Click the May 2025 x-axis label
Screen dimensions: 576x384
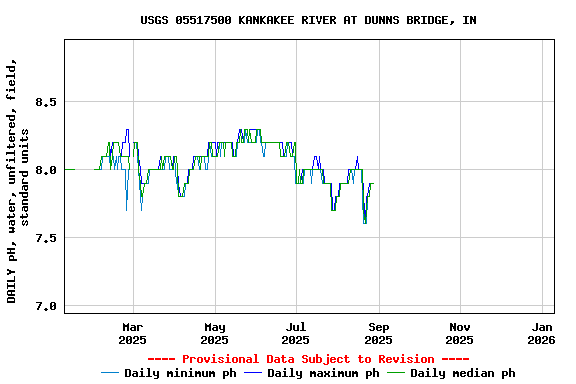(215, 333)
